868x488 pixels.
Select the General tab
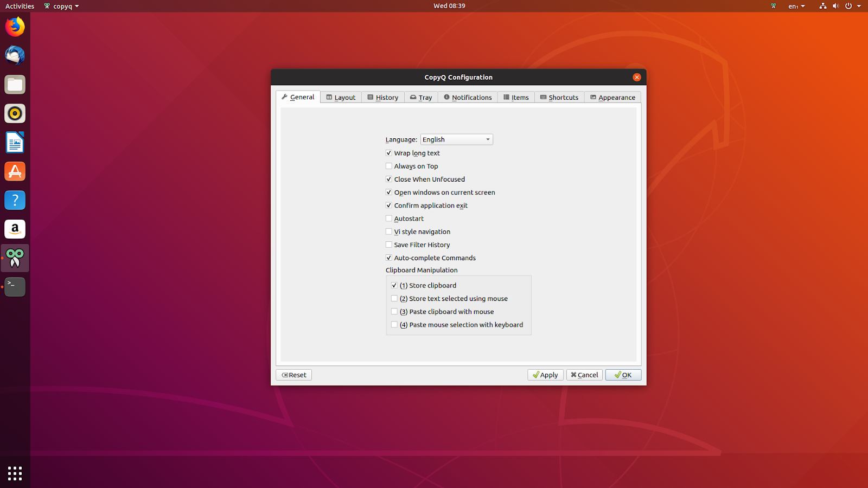[x=298, y=97]
